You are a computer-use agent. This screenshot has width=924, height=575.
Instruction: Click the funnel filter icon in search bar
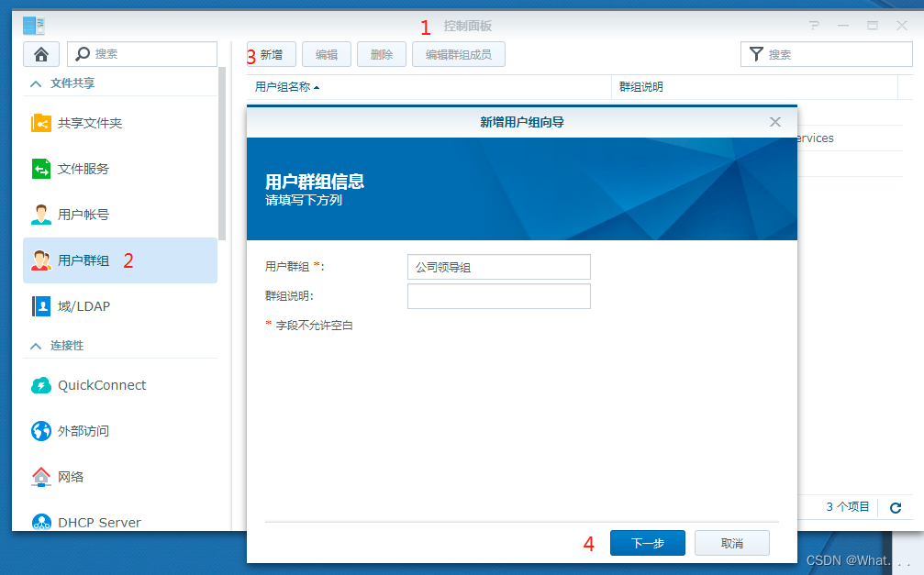pyautogui.click(x=757, y=54)
